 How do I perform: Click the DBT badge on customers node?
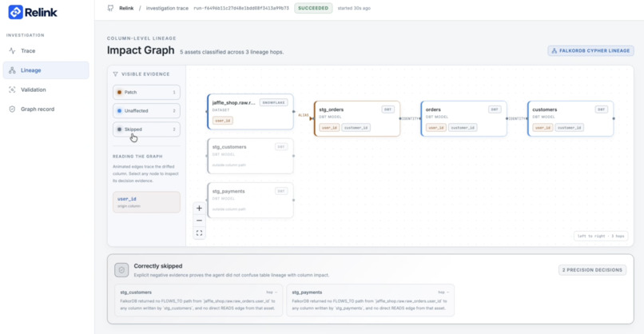[602, 109]
